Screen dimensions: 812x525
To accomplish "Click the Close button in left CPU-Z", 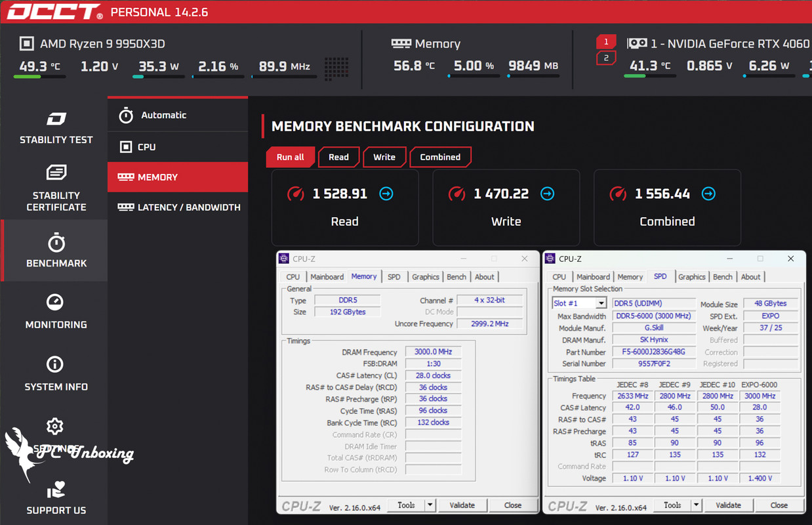I will tap(513, 505).
